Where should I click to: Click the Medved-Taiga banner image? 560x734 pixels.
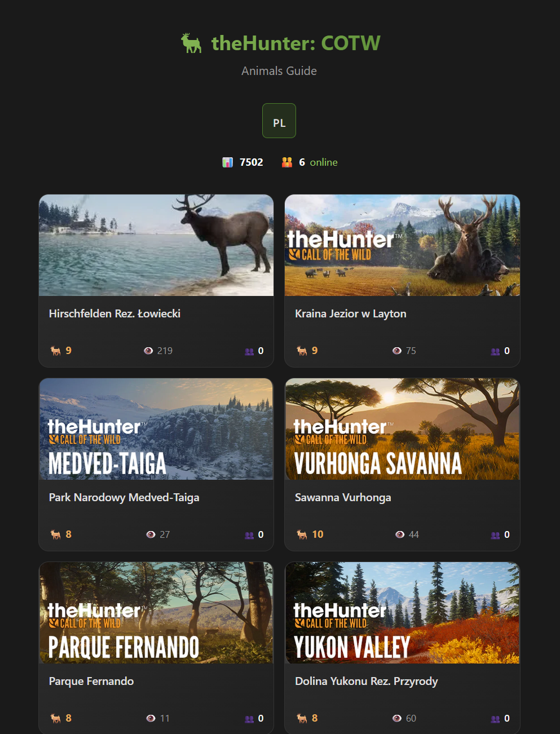click(156, 429)
